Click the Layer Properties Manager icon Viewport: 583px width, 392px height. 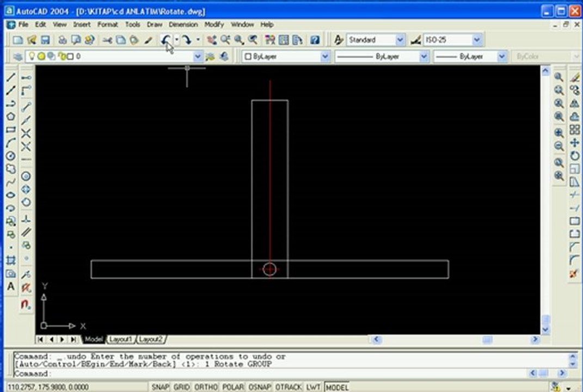(x=17, y=57)
